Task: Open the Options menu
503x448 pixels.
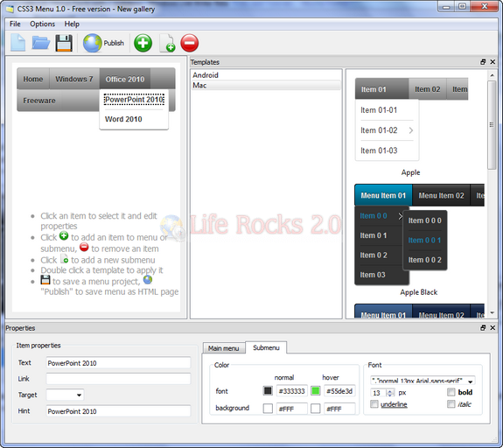Action: click(42, 24)
